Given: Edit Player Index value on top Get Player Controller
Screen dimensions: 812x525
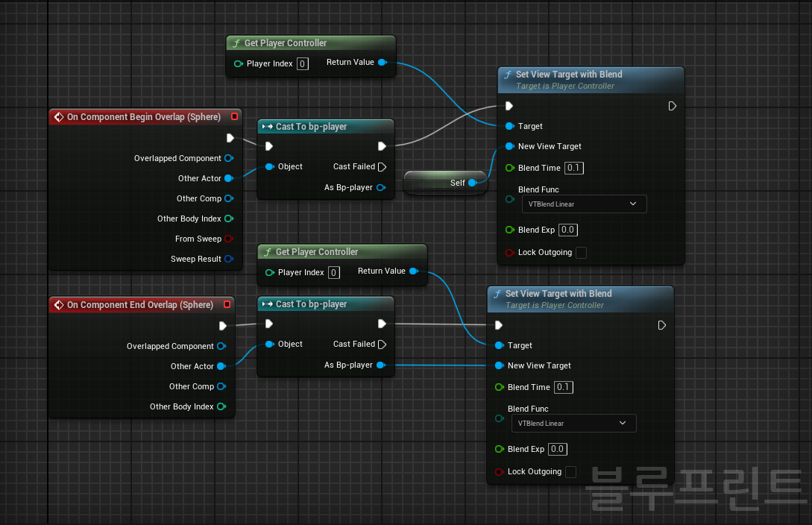Looking at the screenshot, I should 303,63.
